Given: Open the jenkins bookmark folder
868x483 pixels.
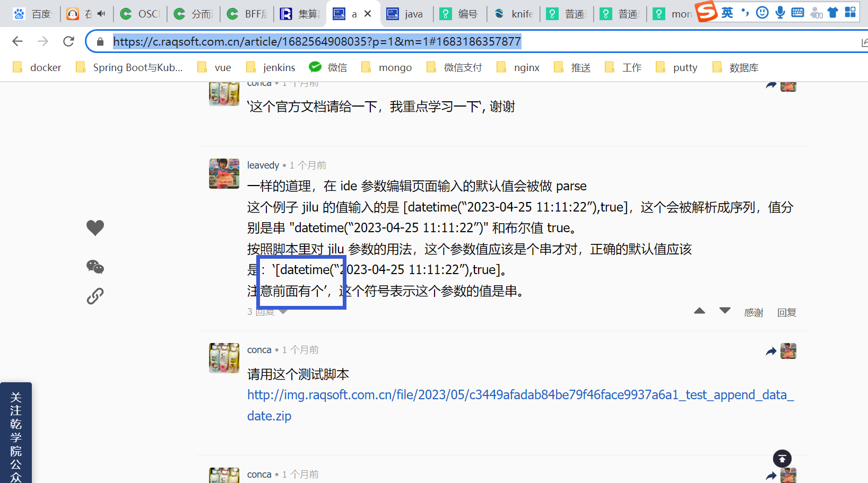Looking at the screenshot, I should click(x=271, y=67).
